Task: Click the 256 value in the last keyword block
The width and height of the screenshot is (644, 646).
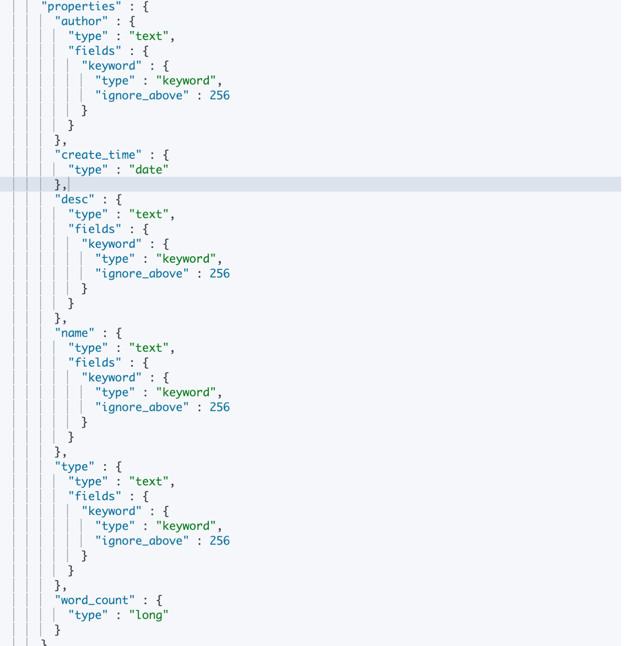Action: tap(220, 540)
